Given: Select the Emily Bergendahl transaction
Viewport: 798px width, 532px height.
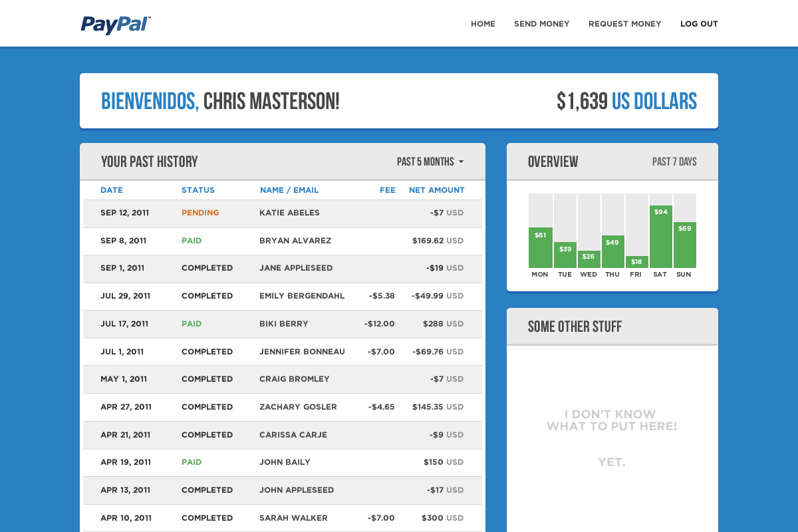Looking at the screenshot, I should pos(283,297).
